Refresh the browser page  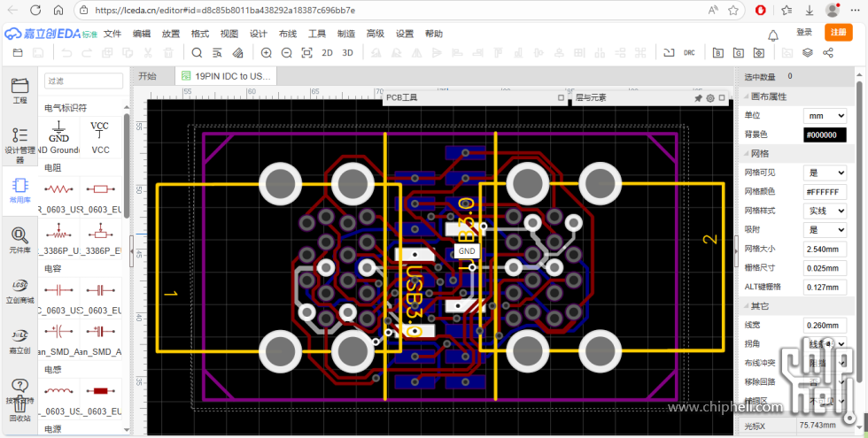(35, 10)
